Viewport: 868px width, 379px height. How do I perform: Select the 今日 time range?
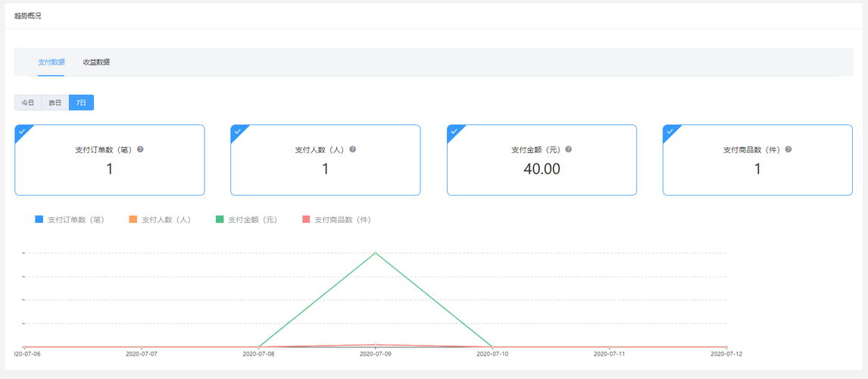[x=28, y=102]
